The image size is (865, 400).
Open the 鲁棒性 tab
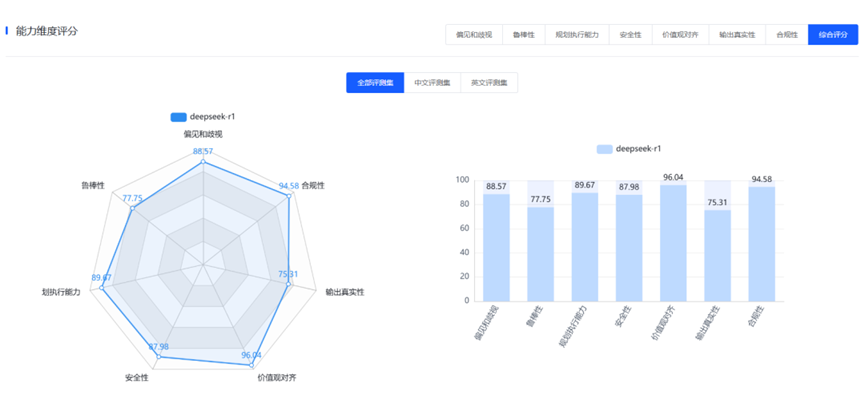click(x=524, y=34)
